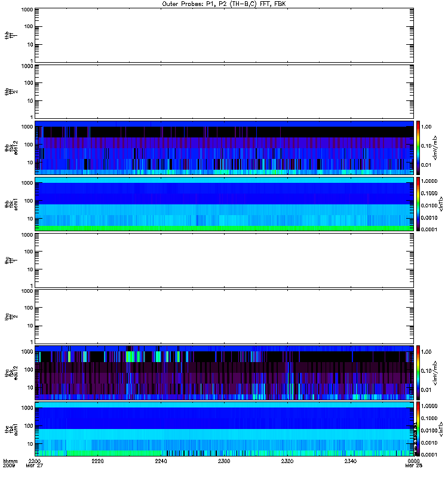Click the 2220 time tick label
The width and height of the screenshot is (448, 478).
click(97, 461)
